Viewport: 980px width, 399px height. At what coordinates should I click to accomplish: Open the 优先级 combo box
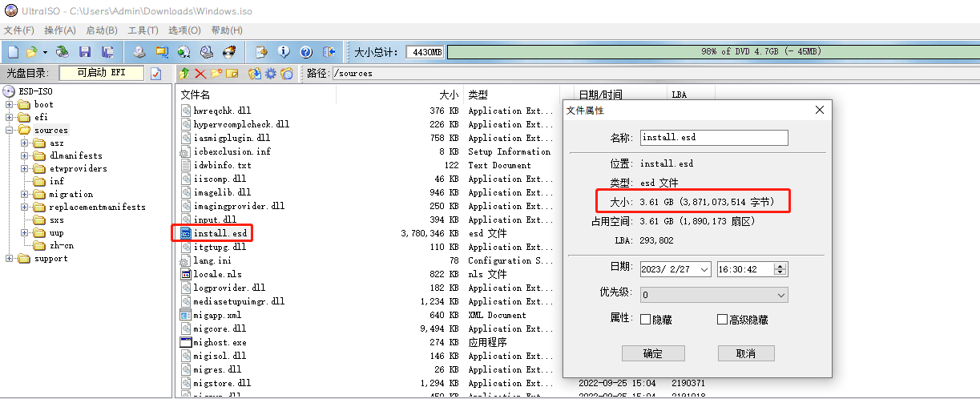coord(714,295)
